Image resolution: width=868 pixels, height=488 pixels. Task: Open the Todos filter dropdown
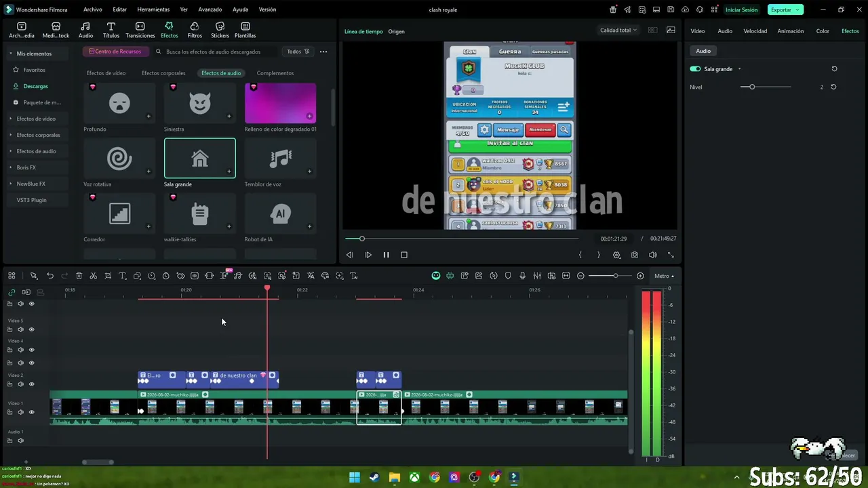click(298, 52)
